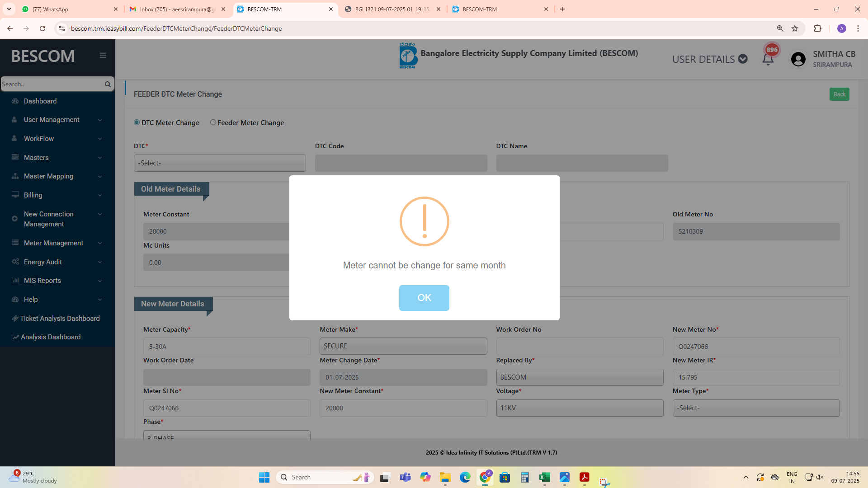The image size is (868, 488).
Task: Bookmark this page with star icon
Action: tap(795, 28)
